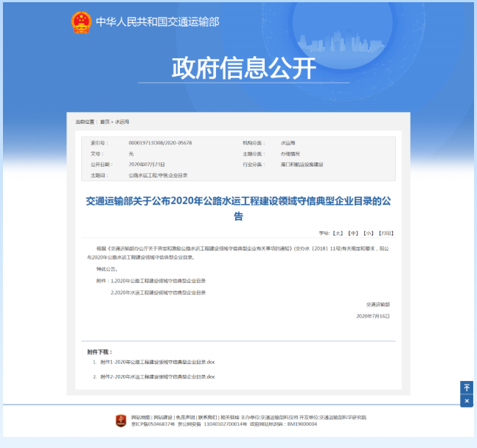Open the 联系我们 footer link
The width and height of the screenshot is (477, 448).
pyautogui.click(x=206, y=417)
